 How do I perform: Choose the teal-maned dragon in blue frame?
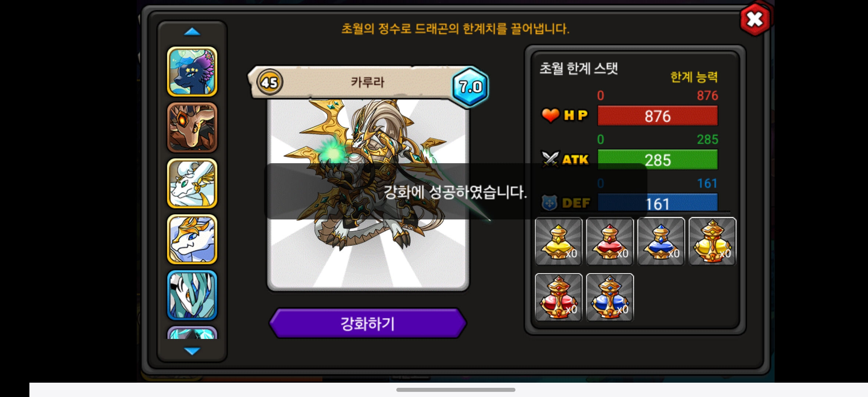[x=192, y=295]
